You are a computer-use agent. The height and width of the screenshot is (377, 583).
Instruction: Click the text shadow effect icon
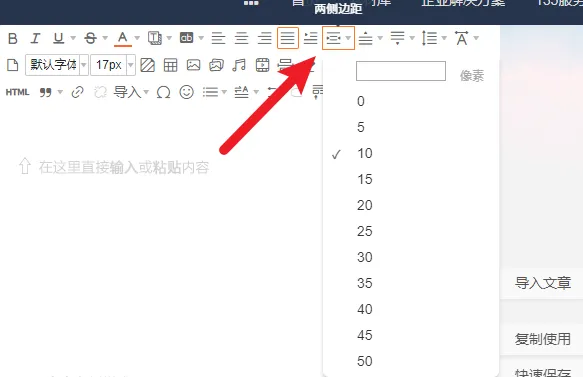(x=155, y=38)
